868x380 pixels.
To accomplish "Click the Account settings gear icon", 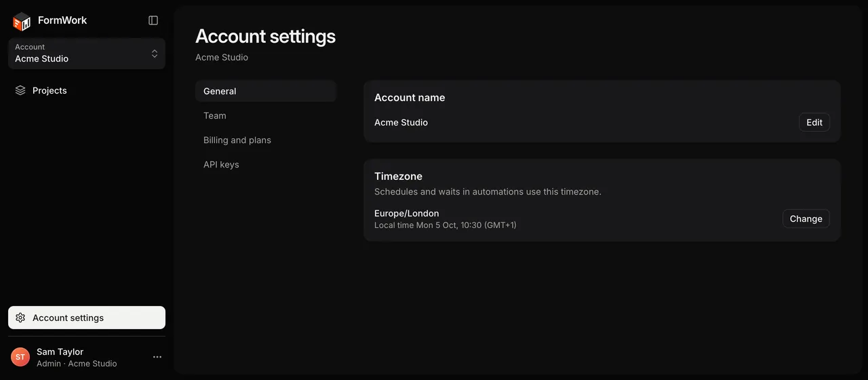I will pyautogui.click(x=20, y=318).
